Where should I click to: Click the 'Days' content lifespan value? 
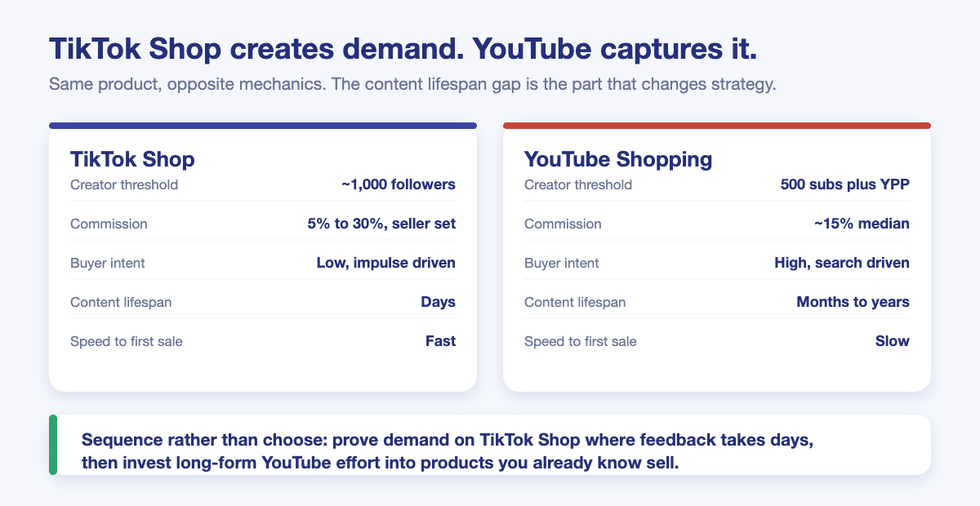(x=439, y=302)
